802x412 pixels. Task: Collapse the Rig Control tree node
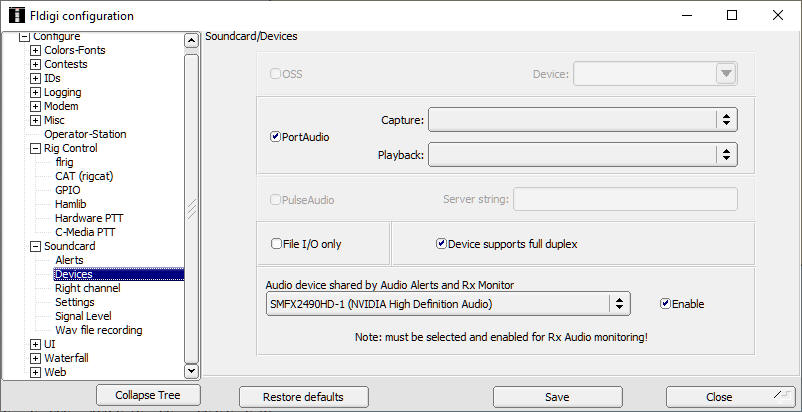[x=36, y=148]
